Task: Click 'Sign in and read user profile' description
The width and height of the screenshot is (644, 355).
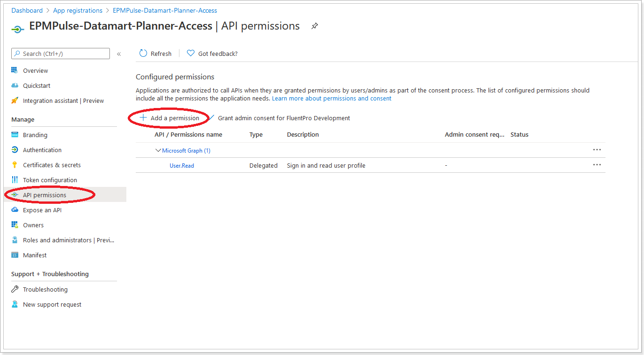Action: pos(326,165)
